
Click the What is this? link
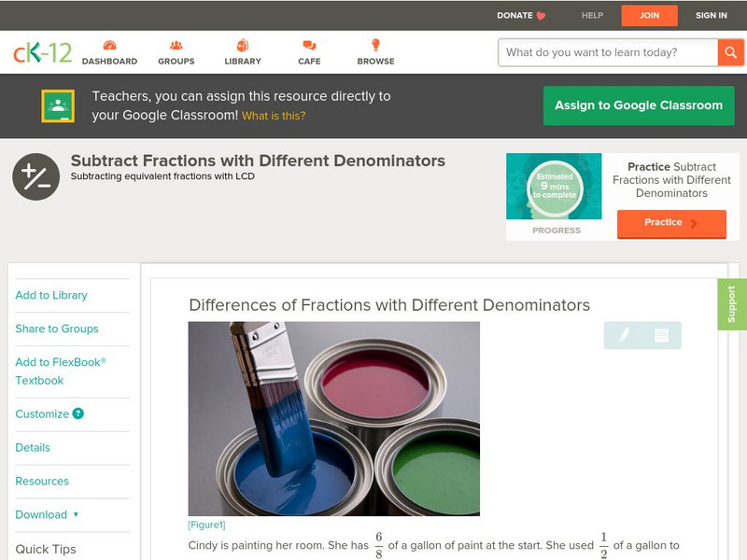click(x=274, y=116)
